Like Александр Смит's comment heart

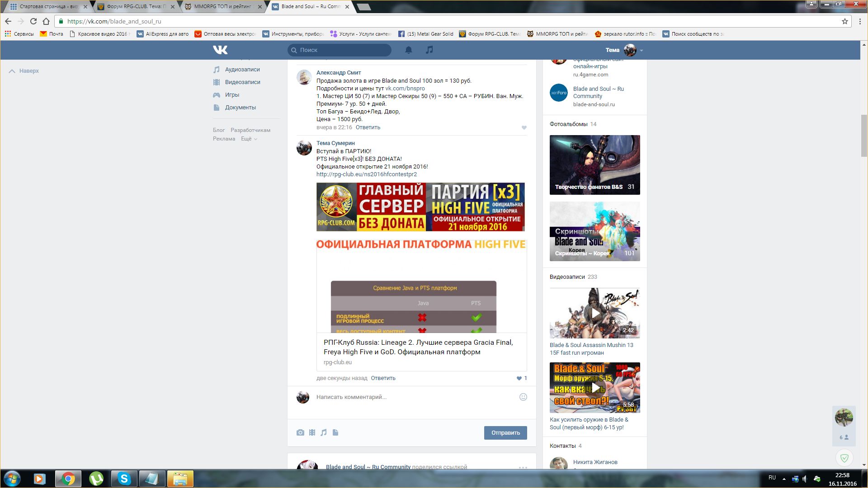click(524, 127)
